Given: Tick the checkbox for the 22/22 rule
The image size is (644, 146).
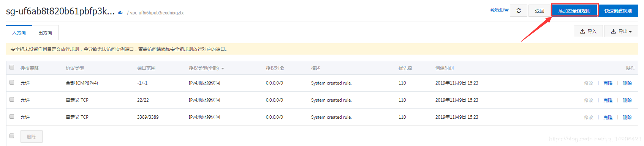Looking at the screenshot, I should pyautogui.click(x=12, y=99).
